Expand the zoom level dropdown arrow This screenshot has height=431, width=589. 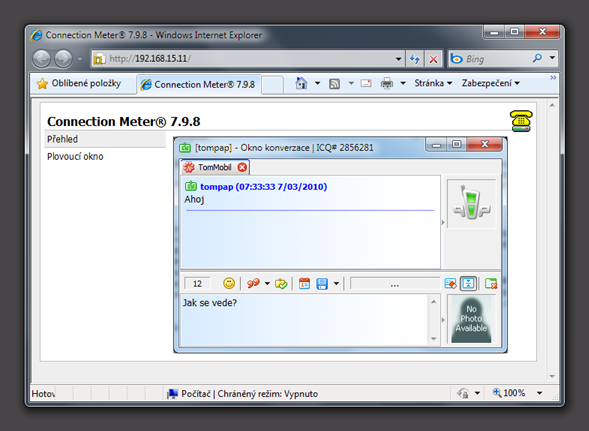[539, 393]
